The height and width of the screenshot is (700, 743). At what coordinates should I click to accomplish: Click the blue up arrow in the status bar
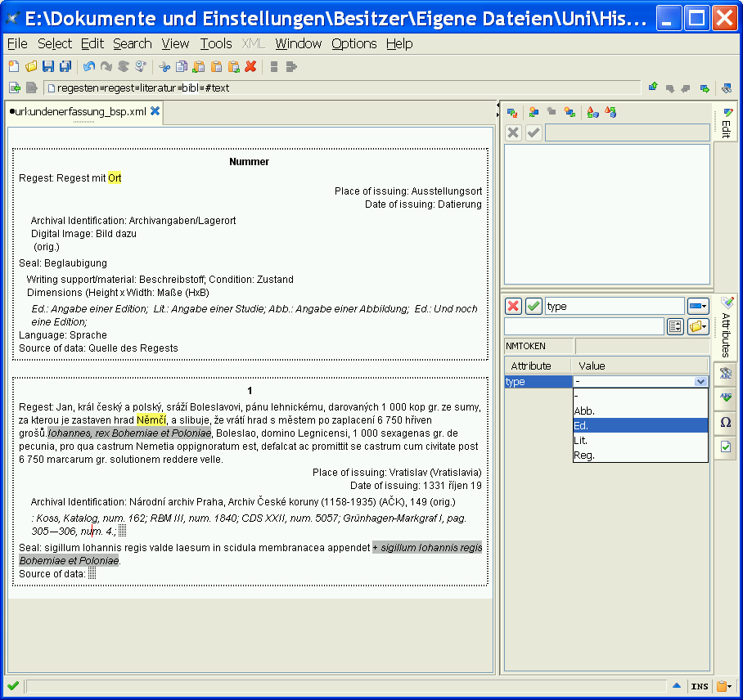(677, 685)
